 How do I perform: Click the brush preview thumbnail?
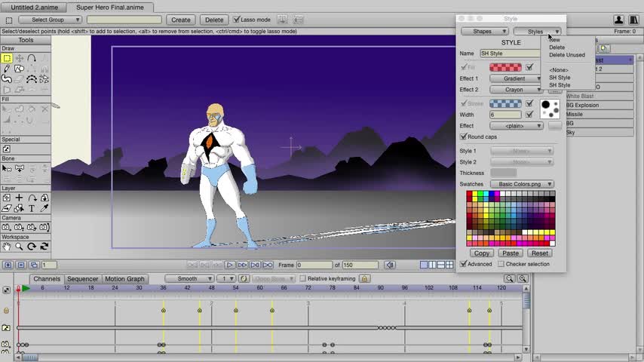click(x=550, y=109)
